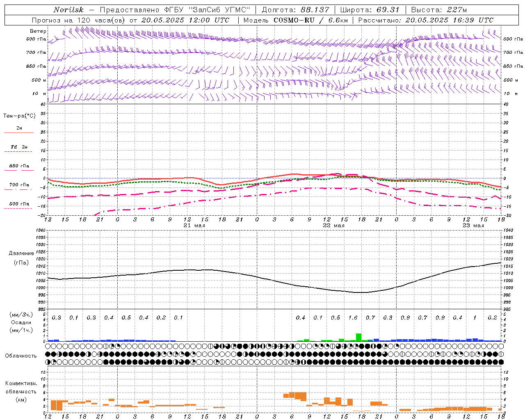Click the "Давление" pressure panel label
525x420 pixels.
21,253
